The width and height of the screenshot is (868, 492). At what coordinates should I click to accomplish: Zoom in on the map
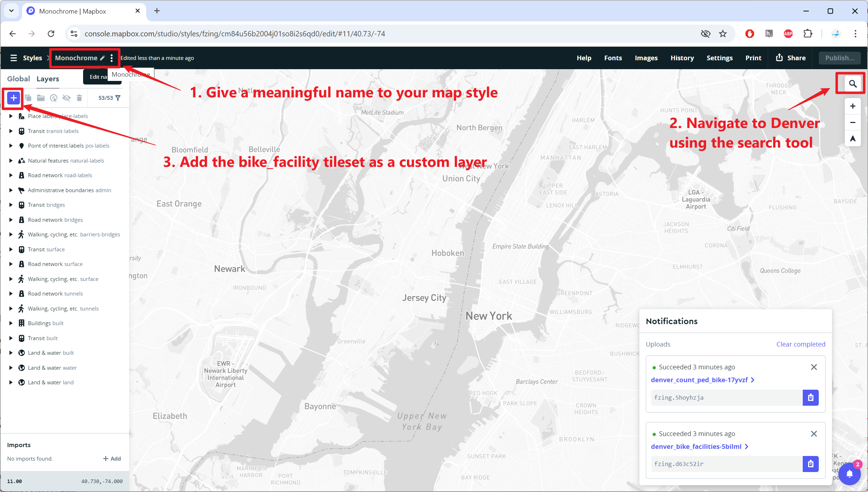click(853, 106)
